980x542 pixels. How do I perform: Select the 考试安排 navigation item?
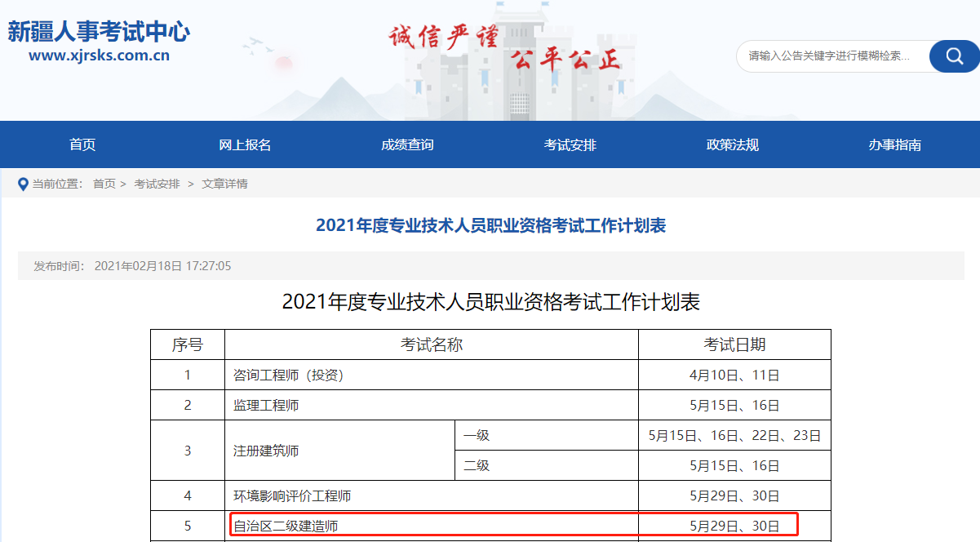point(569,144)
